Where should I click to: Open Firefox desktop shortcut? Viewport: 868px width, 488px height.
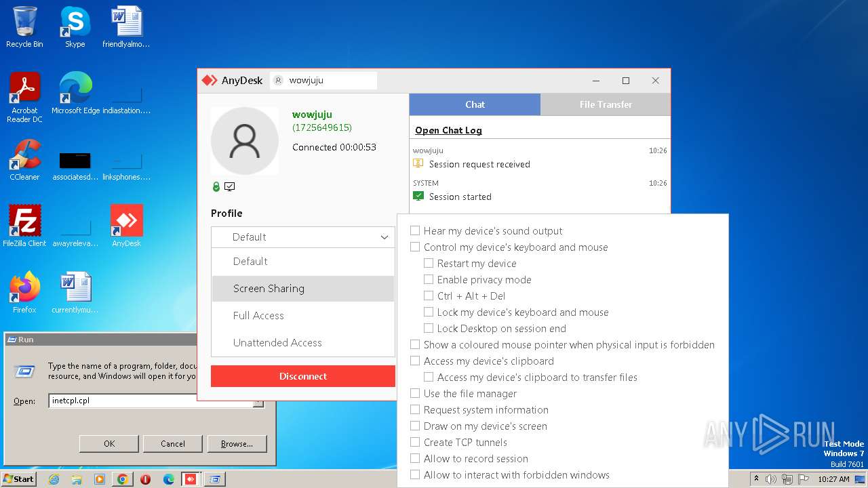click(24, 293)
